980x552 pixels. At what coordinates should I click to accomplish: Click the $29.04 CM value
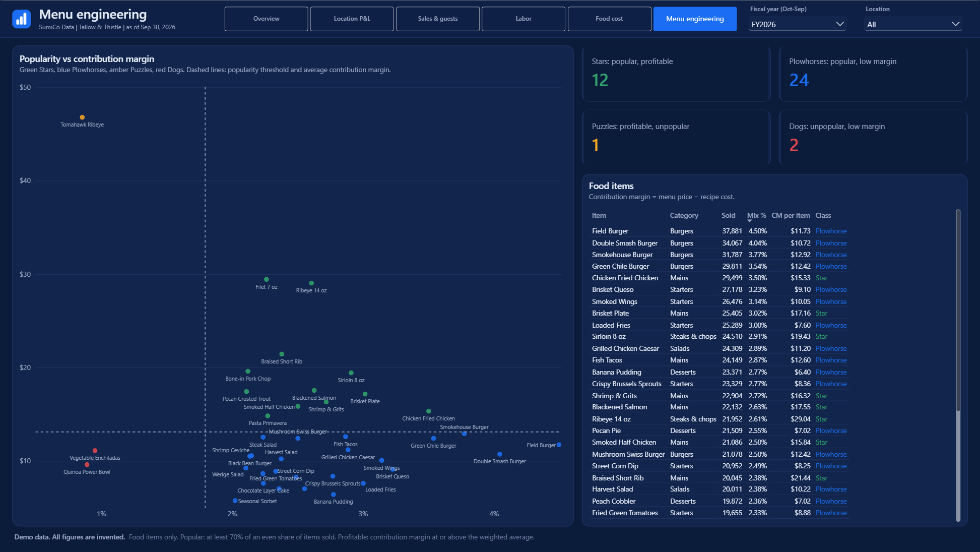pyautogui.click(x=800, y=419)
